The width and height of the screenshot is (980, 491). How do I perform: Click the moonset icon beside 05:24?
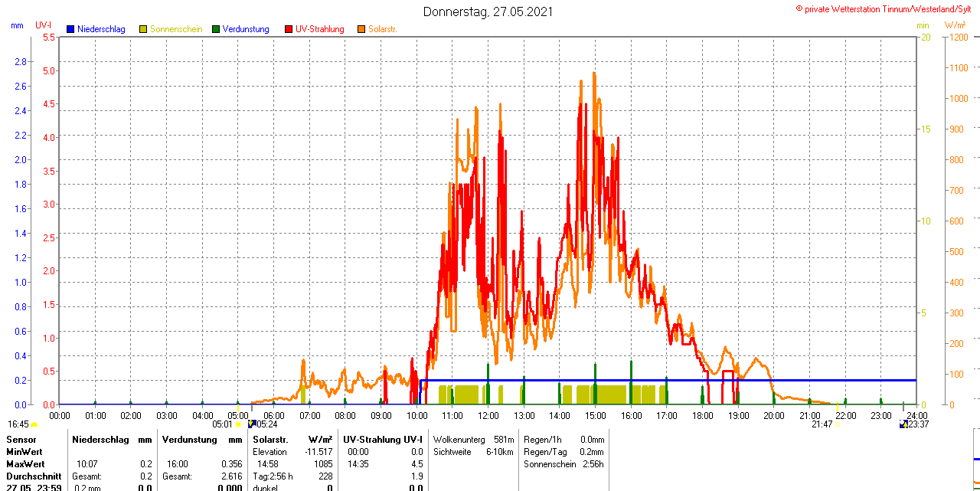pos(252,424)
